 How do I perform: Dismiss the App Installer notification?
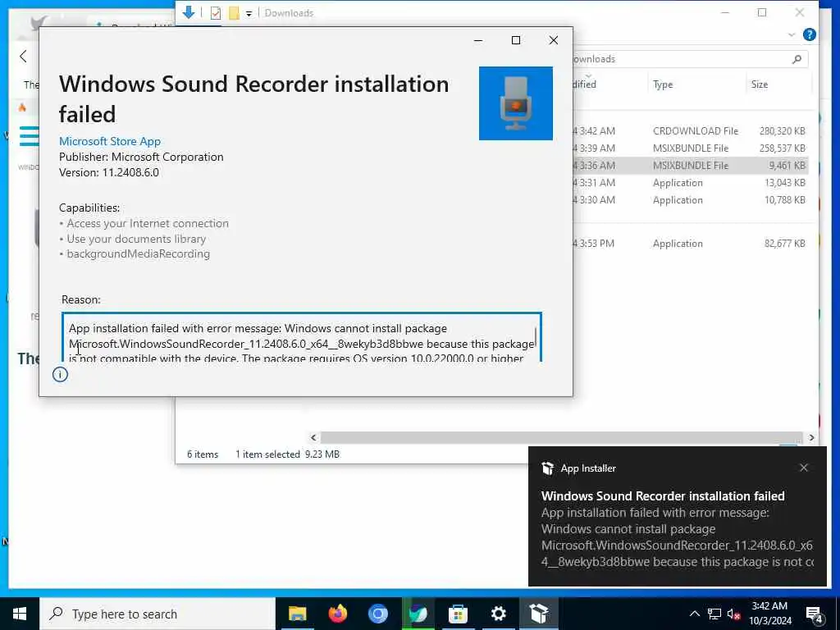pyautogui.click(x=804, y=468)
